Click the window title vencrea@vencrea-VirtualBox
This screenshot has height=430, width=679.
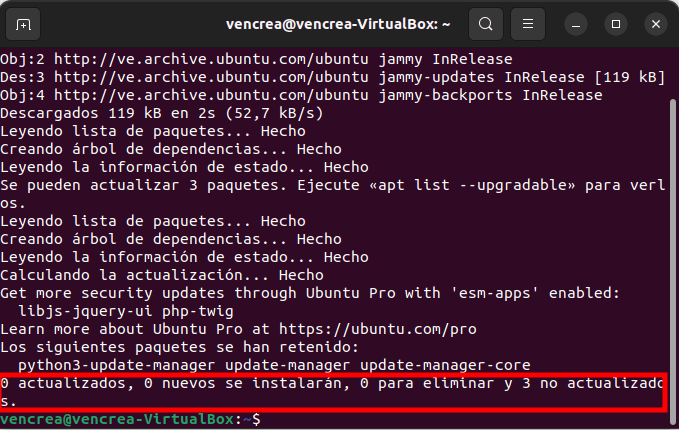click(x=338, y=24)
